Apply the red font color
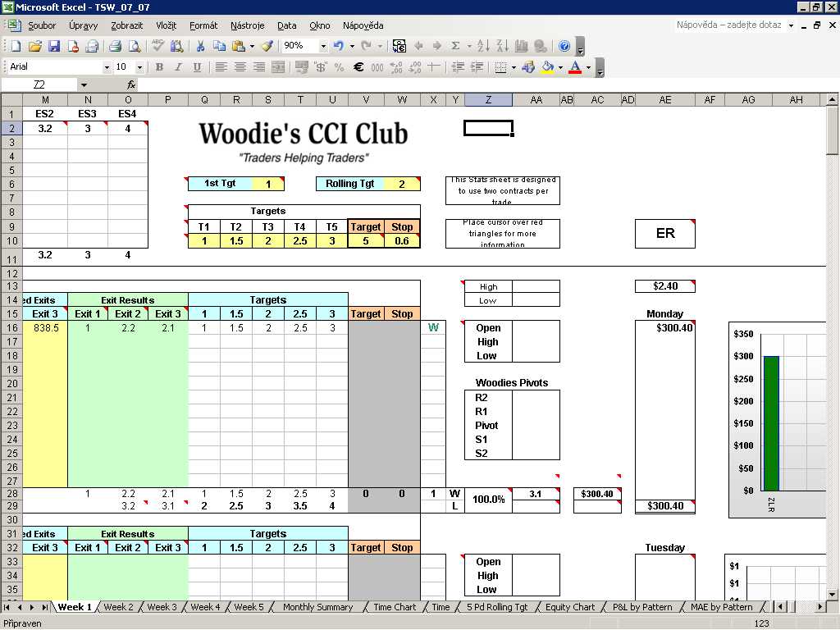Image resolution: width=840 pixels, height=630 pixels. (575, 67)
